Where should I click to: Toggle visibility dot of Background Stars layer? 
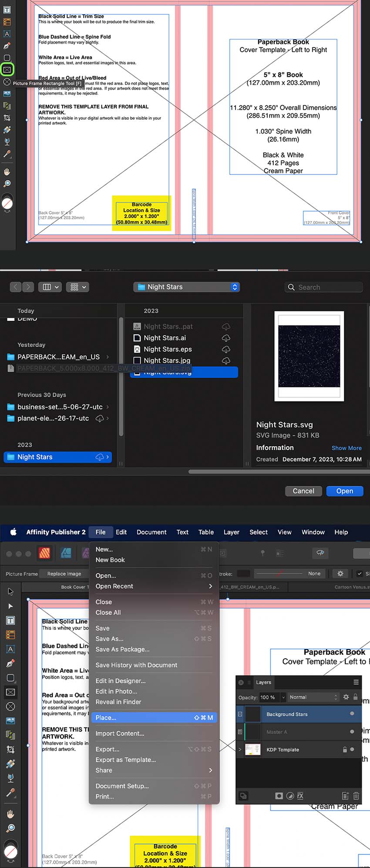(352, 713)
